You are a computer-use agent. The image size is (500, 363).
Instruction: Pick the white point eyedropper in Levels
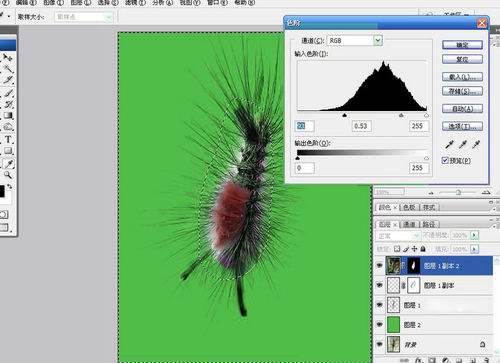pos(476,144)
